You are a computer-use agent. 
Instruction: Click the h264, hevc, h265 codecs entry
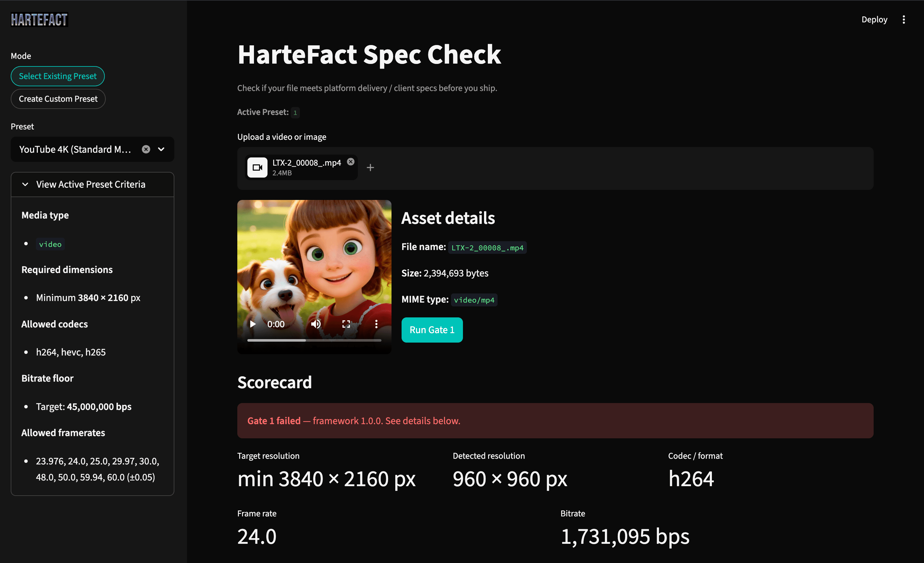(x=71, y=352)
